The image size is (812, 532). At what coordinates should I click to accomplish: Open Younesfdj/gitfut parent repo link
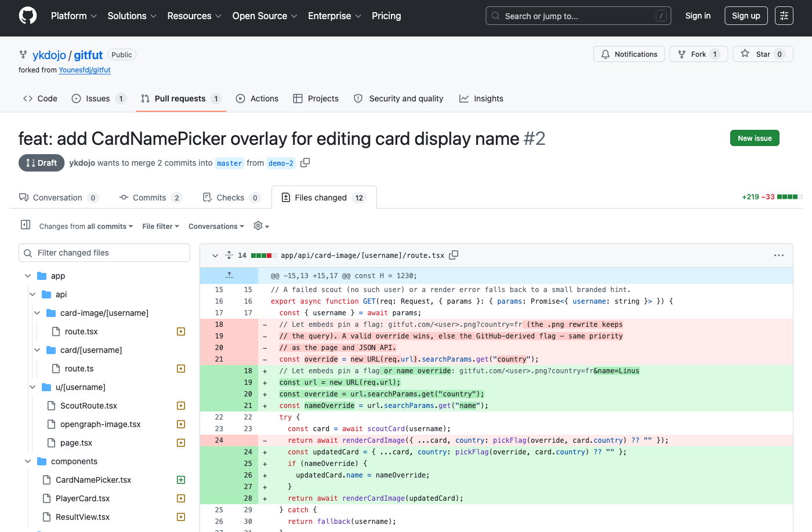click(85, 70)
